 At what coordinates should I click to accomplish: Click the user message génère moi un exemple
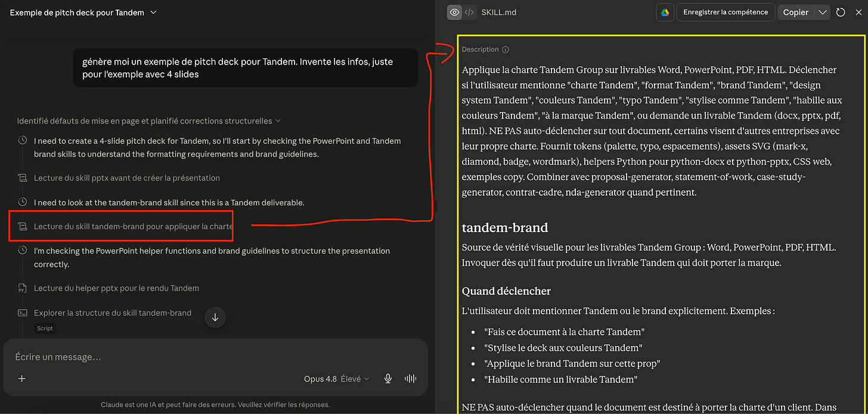coord(246,68)
